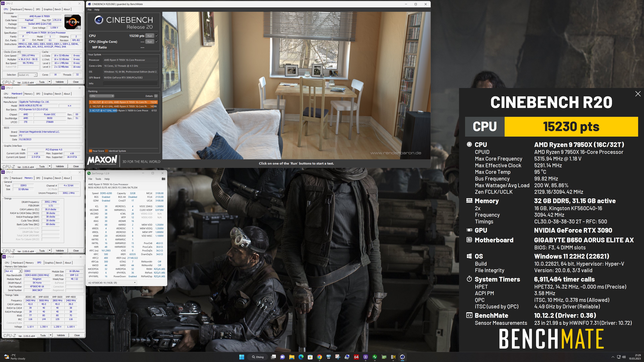Click the CPU-Z title bar icon of top window

[x=3, y=4]
